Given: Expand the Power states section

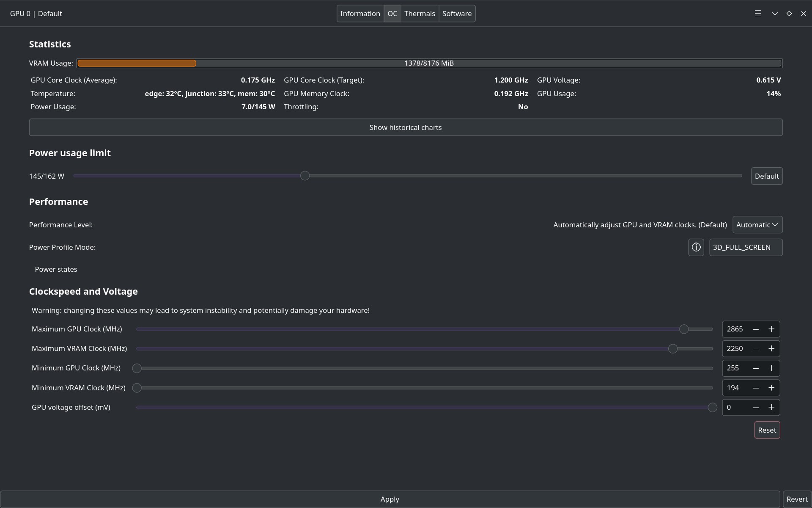Looking at the screenshot, I should tap(56, 269).
